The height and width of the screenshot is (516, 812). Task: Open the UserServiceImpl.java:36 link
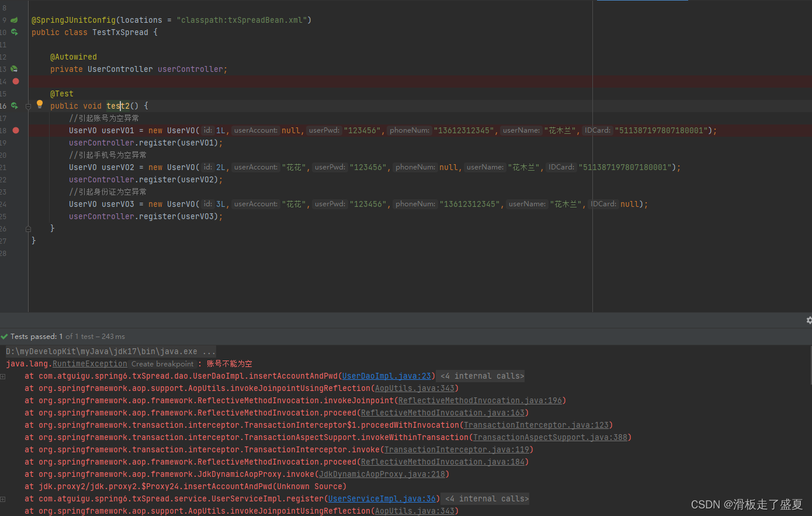[381, 499]
